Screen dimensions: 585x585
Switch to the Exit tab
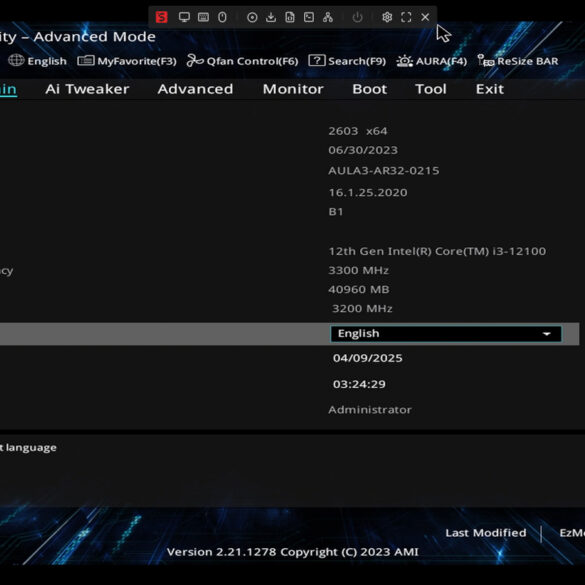point(489,89)
